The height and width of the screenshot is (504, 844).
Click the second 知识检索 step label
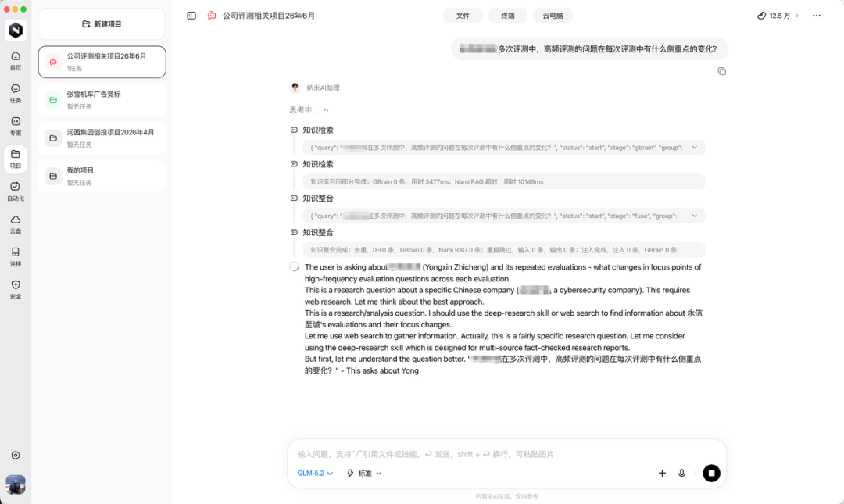(x=317, y=163)
